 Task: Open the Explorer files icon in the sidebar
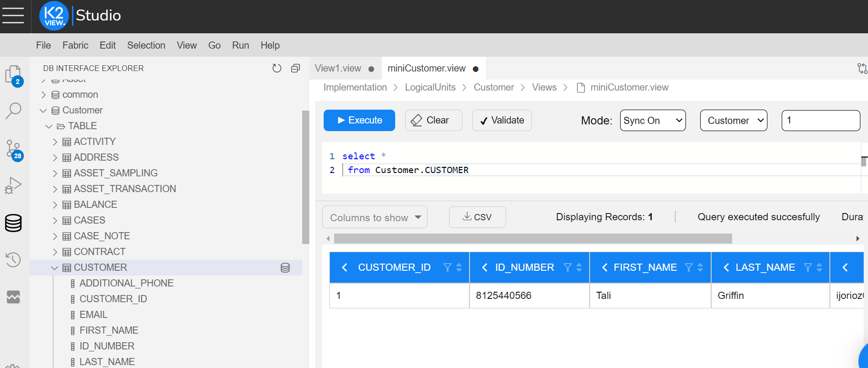(x=13, y=75)
